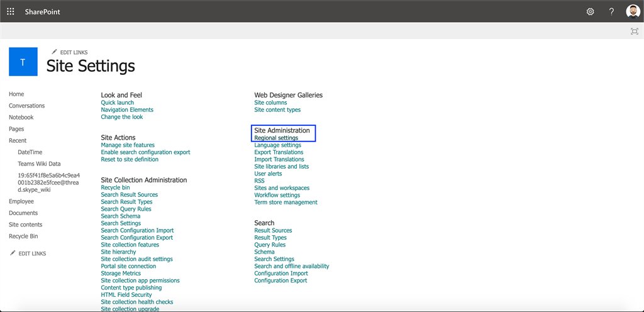Open Storage Metrics link

121,273
